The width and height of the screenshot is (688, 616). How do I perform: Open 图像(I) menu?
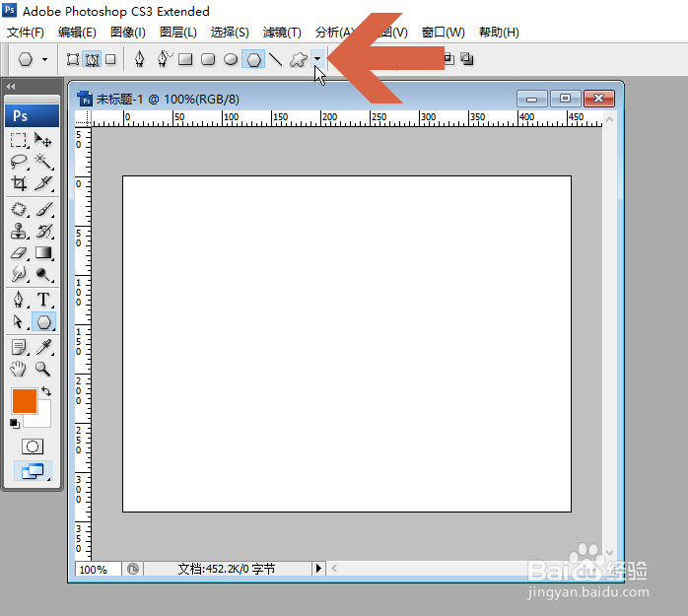point(128,32)
